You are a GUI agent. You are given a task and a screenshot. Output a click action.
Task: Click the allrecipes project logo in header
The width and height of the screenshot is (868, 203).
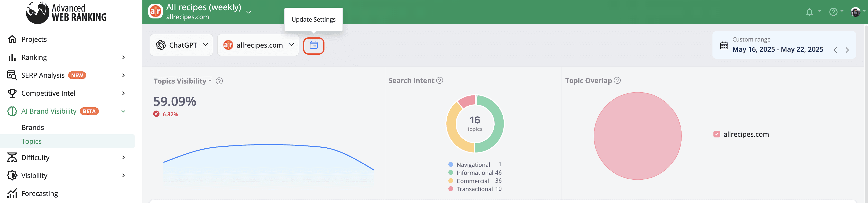[x=156, y=12]
